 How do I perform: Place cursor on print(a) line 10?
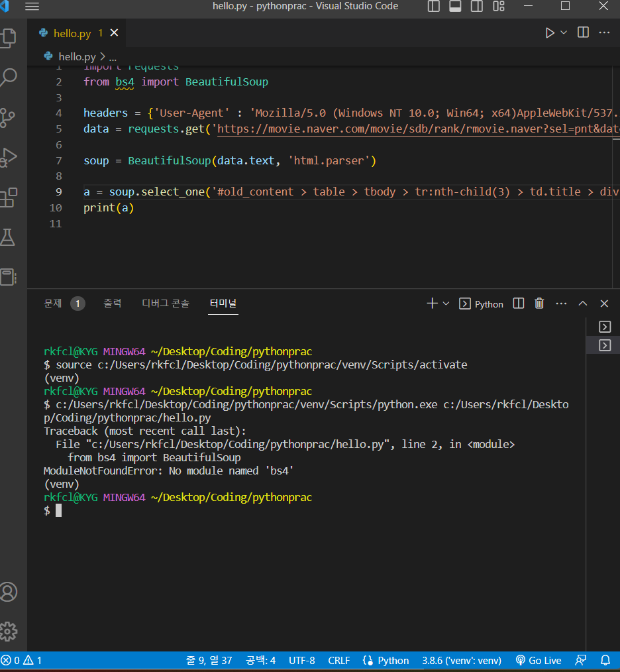coord(109,208)
